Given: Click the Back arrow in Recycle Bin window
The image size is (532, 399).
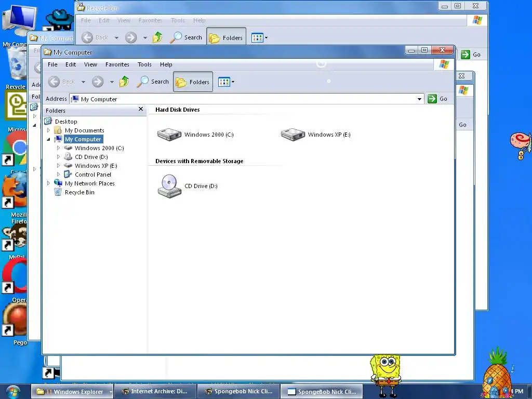Looking at the screenshot, I should click(87, 37).
